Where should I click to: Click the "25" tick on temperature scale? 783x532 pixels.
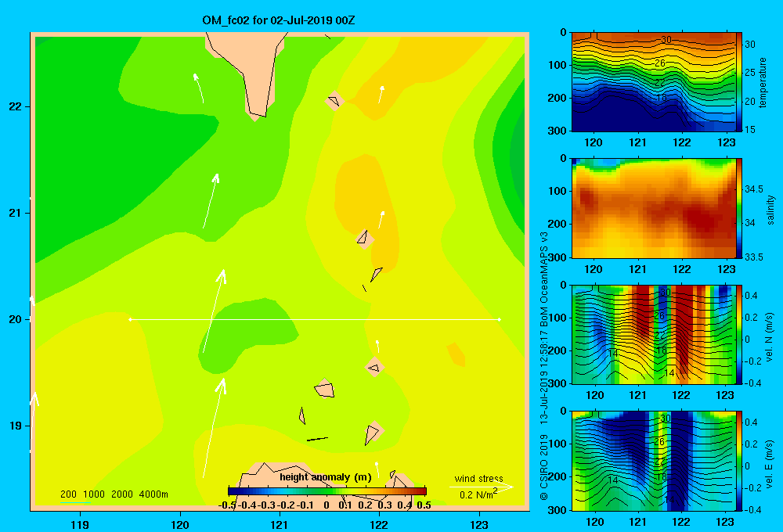coord(750,73)
